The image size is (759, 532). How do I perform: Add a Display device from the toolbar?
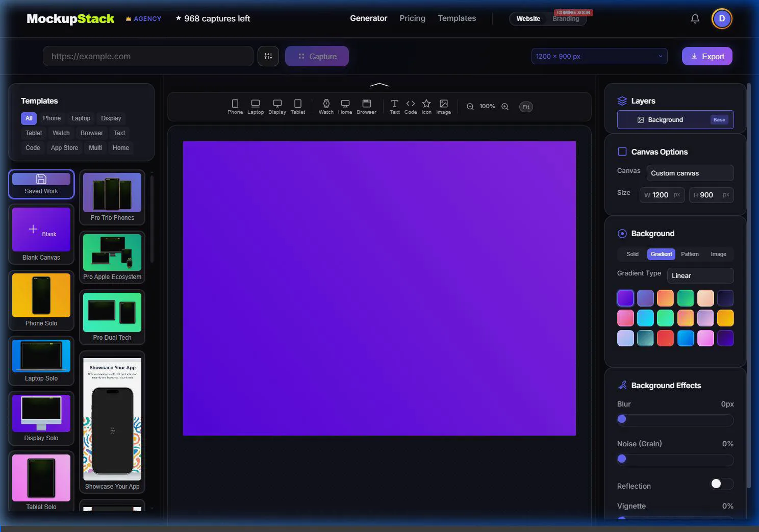click(277, 107)
